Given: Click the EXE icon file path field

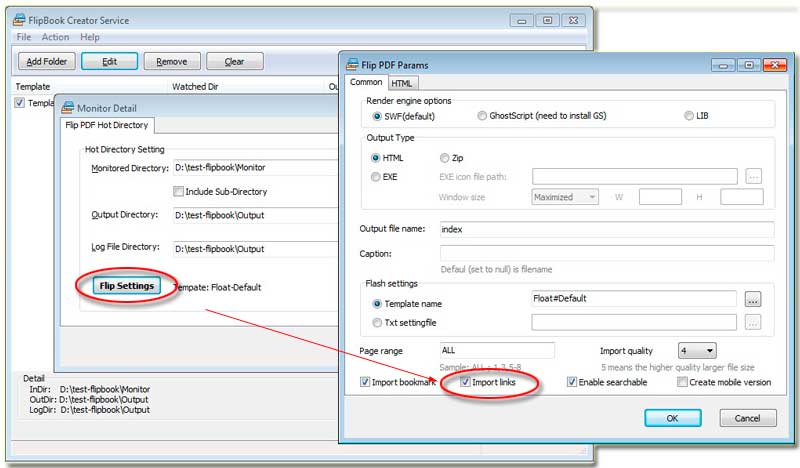Looking at the screenshot, I should point(635,177).
